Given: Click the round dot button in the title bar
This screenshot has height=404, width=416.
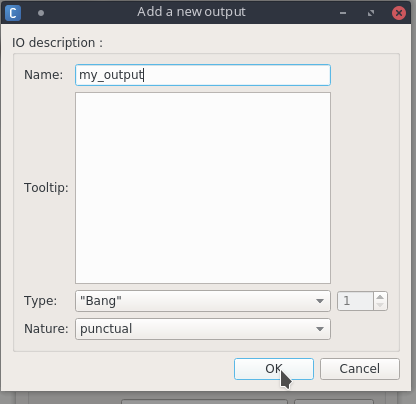Looking at the screenshot, I should point(41,13).
